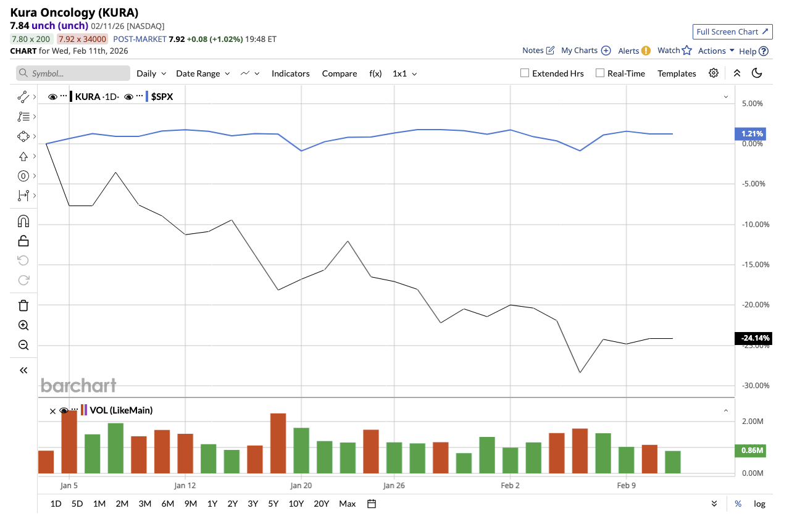
Task: Change the $SPX blue line color swatch
Action: click(147, 96)
